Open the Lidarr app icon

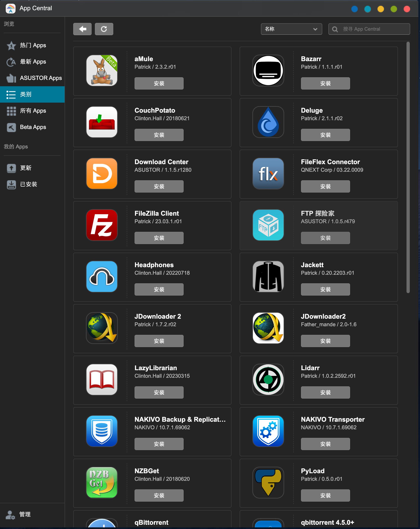pyautogui.click(x=268, y=380)
